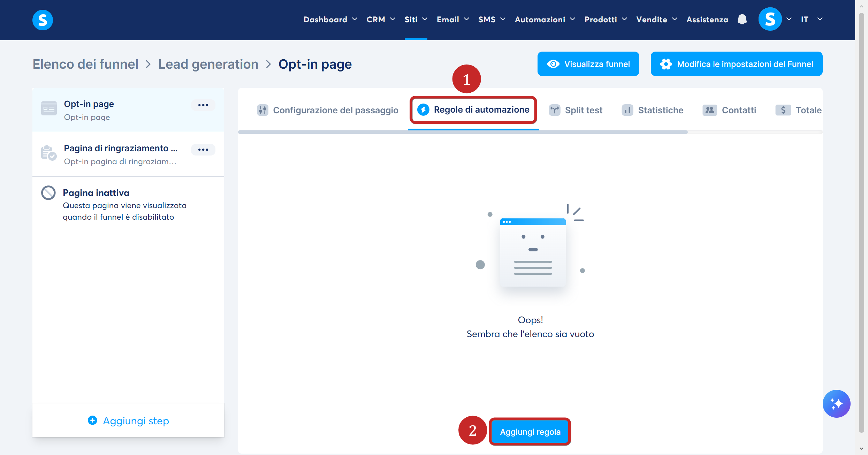This screenshot has width=868, height=455.
Task: Click the Aggiungi step link
Action: tap(128, 420)
